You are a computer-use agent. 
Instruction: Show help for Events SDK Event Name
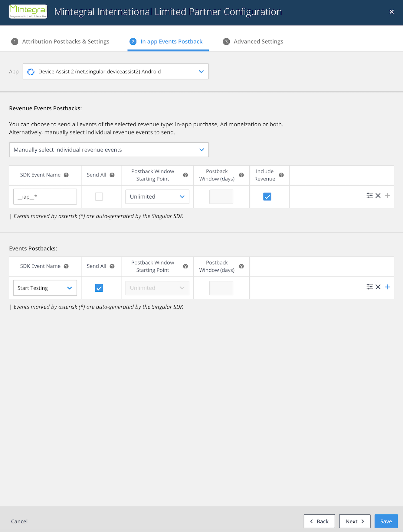(x=66, y=266)
